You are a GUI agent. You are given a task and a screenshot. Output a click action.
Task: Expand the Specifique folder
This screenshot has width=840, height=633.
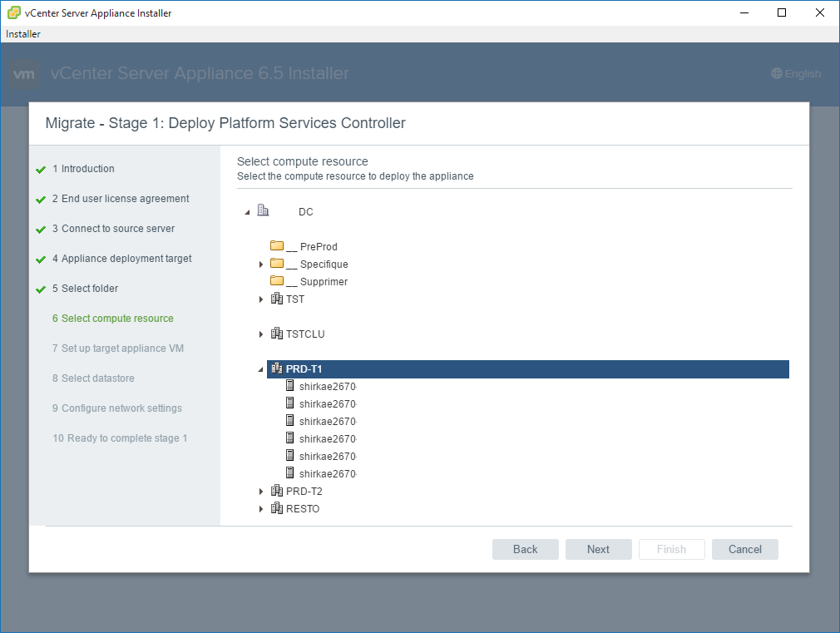261,265
